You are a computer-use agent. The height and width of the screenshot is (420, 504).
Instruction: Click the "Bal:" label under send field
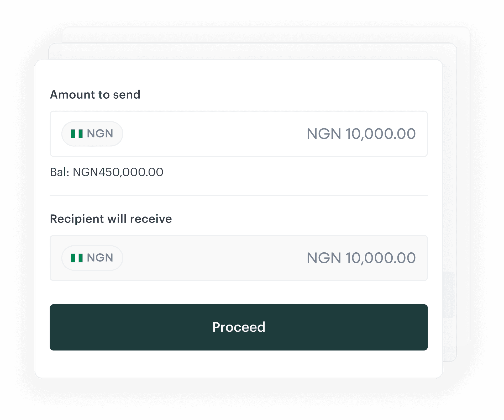click(x=60, y=172)
